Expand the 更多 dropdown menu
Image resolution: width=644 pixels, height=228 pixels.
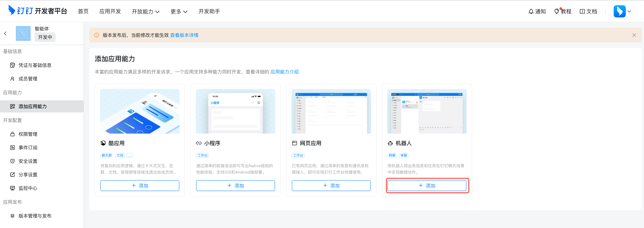pyautogui.click(x=179, y=11)
